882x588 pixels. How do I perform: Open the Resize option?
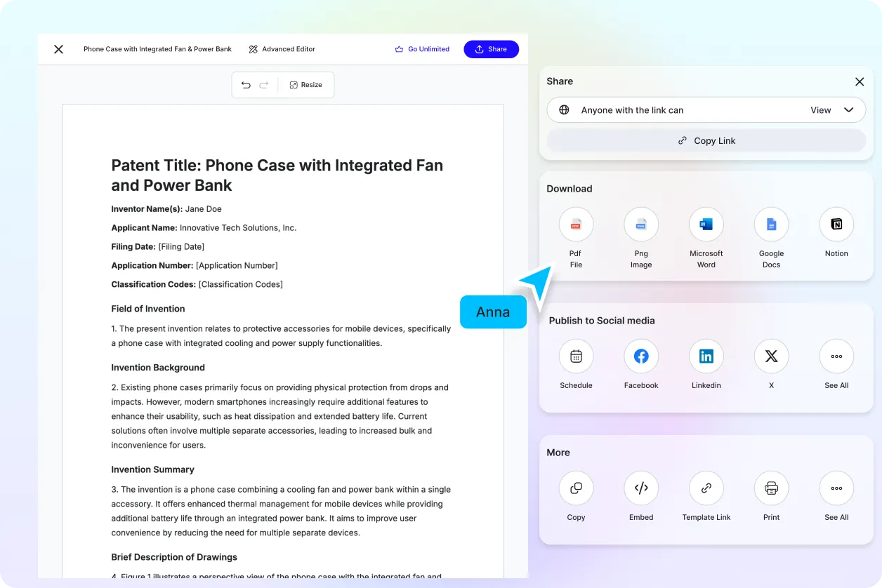pos(306,85)
